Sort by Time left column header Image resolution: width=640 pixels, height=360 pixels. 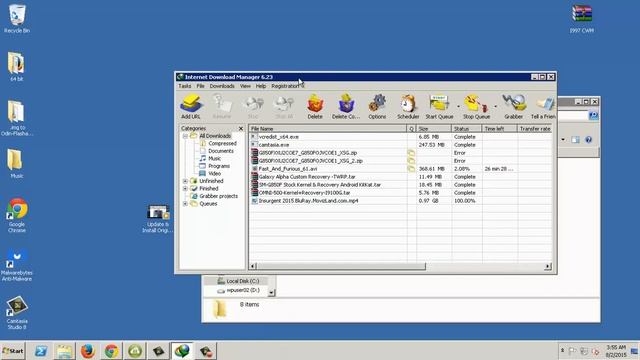pyautogui.click(x=500, y=129)
